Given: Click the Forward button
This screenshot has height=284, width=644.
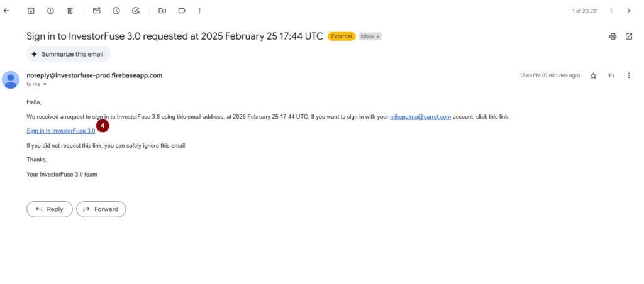Looking at the screenshot, I should coord(101,209).
